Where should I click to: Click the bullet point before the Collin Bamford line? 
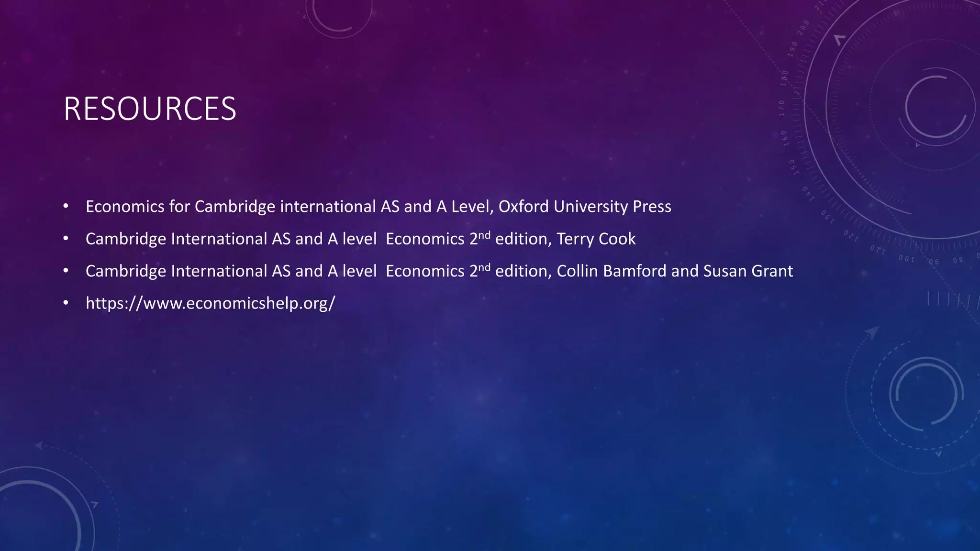66,271
